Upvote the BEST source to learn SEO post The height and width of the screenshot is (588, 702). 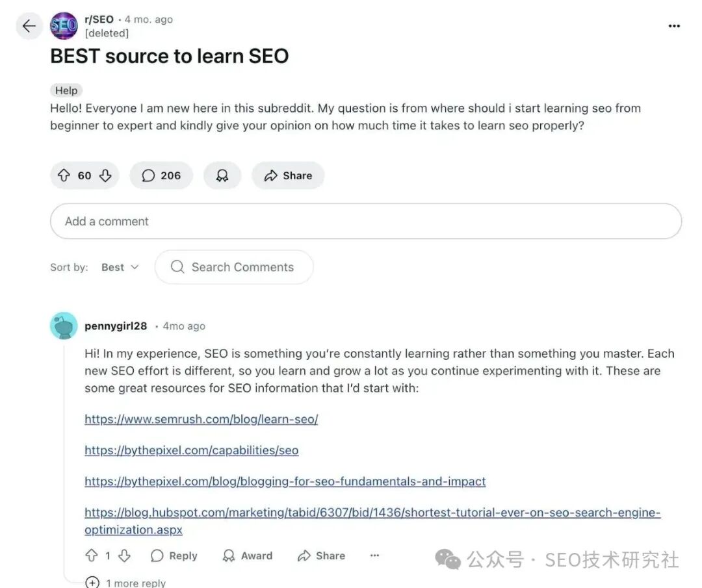pos(64,175)
